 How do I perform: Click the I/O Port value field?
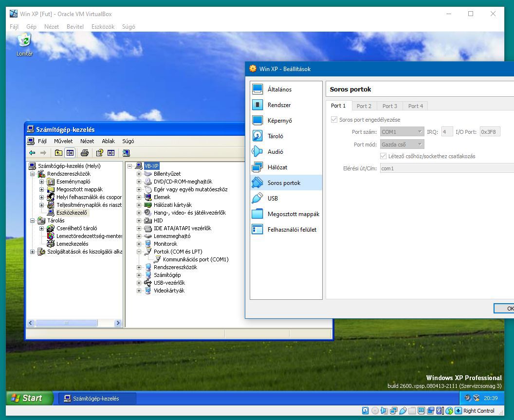(490, 132)
